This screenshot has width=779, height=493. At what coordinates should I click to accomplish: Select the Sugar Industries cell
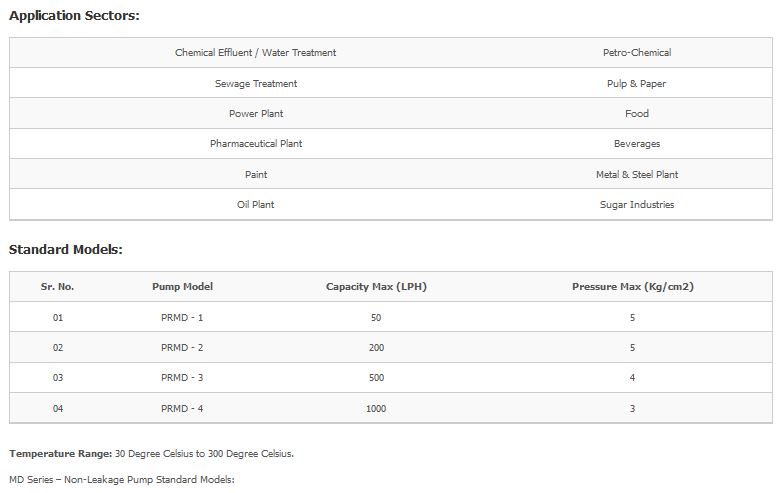click(x=636, y=205)
